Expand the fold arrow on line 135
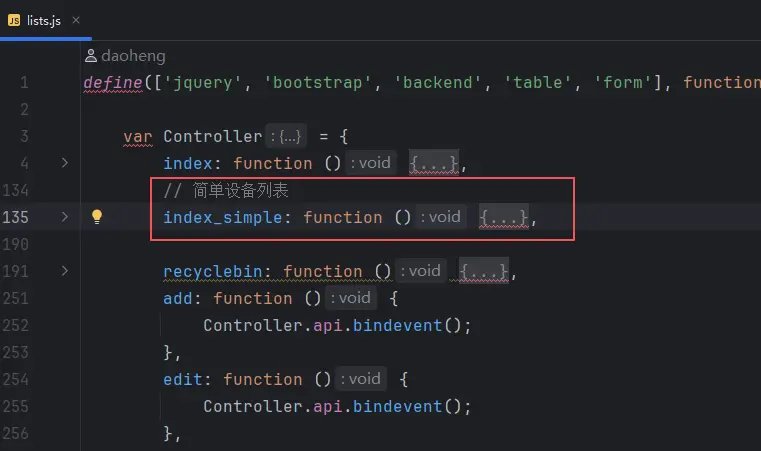The image size is (761, 451). click(64, 217)
